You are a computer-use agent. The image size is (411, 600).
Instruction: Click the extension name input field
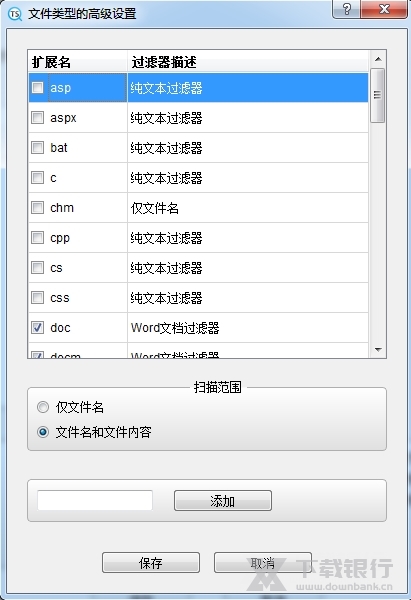click(95, 500)
